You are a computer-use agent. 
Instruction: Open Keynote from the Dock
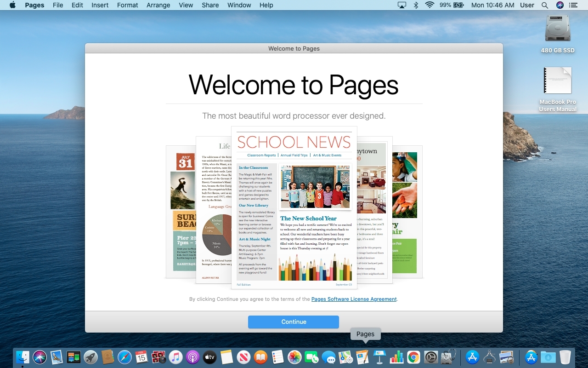379,357
